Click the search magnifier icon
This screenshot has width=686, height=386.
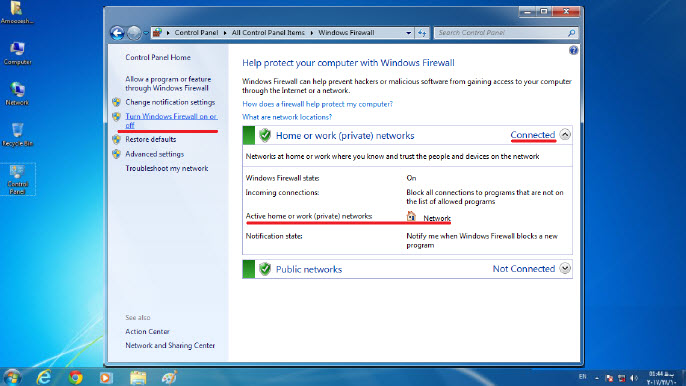coord(571,33)
